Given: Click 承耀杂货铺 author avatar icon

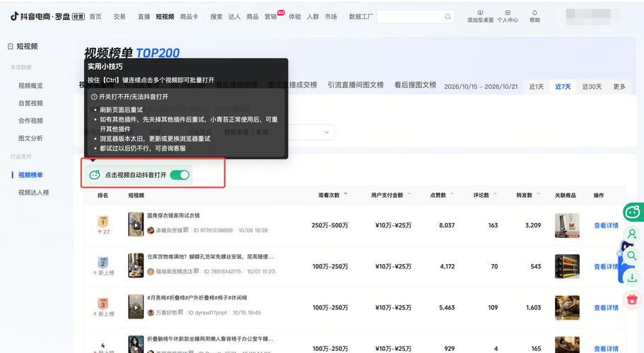Looking at the screenshot, I should tap(151, 230).
